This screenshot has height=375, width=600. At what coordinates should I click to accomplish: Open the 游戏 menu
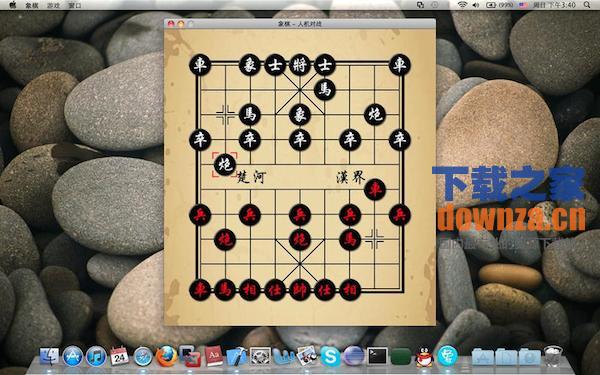pyautogui.click(x=54, y=5)
